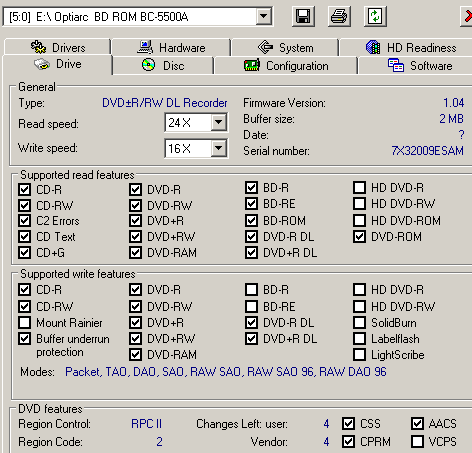The height and width of the screenshot is (453, 472).
Task: Toggle BD-RE write feature checkbox
Action: [x=251, y=306]
